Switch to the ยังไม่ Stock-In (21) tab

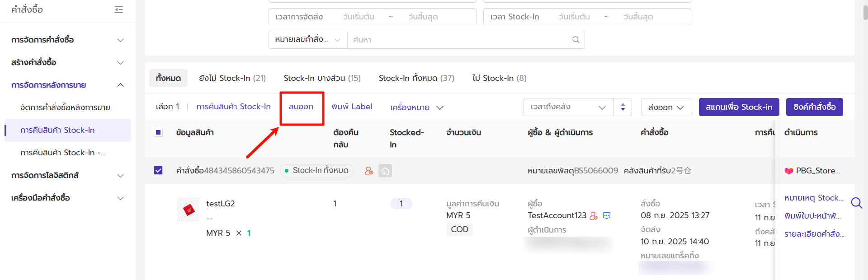[232, 78]
